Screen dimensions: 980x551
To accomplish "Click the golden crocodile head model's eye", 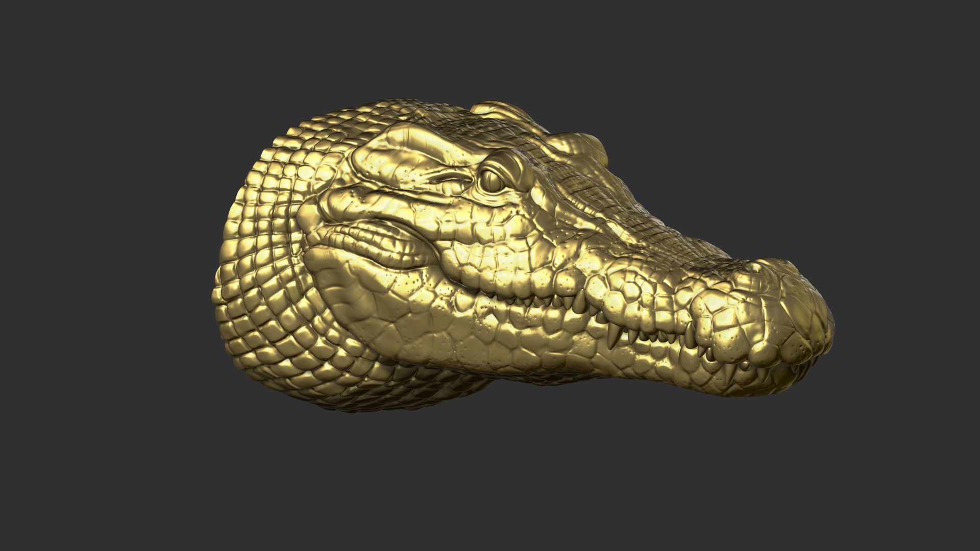I will (x=494, y=181).
